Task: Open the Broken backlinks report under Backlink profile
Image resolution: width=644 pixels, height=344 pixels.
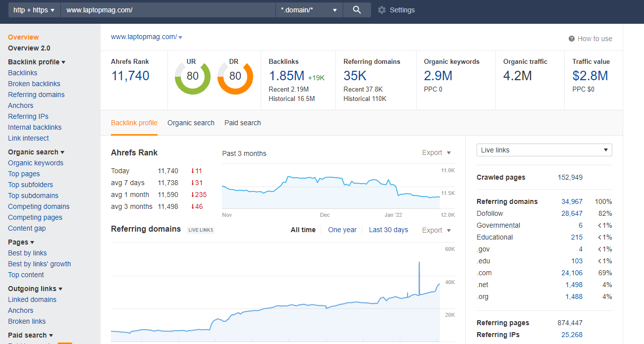Action: [x=34, y=84]
